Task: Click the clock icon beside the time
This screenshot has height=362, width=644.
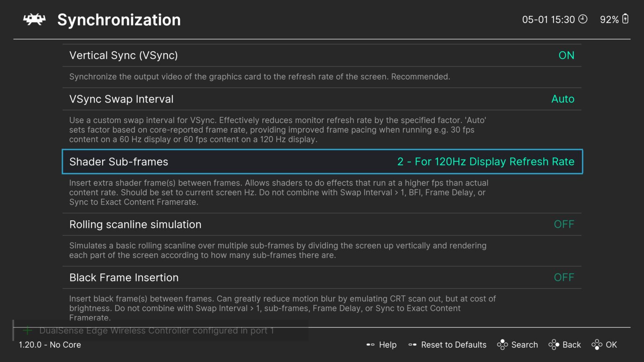Action: (583, 19)
